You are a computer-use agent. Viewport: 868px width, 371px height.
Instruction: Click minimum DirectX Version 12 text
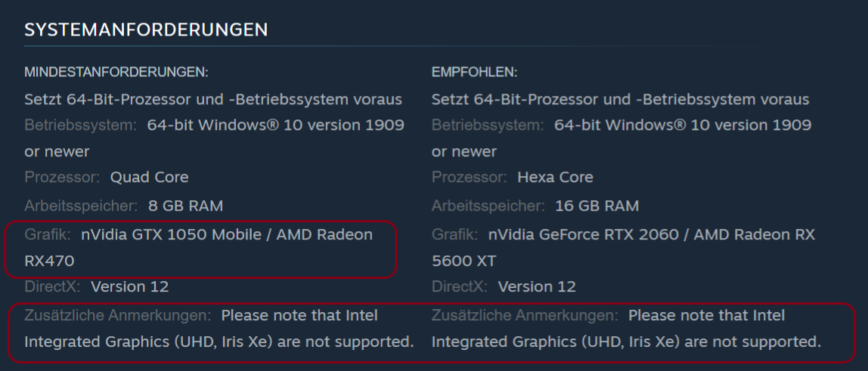coord(129,287)
